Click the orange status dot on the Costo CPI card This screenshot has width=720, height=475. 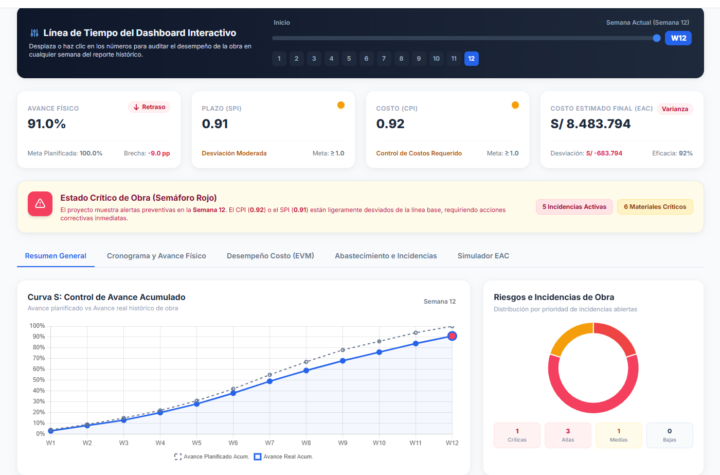(515, 105)
